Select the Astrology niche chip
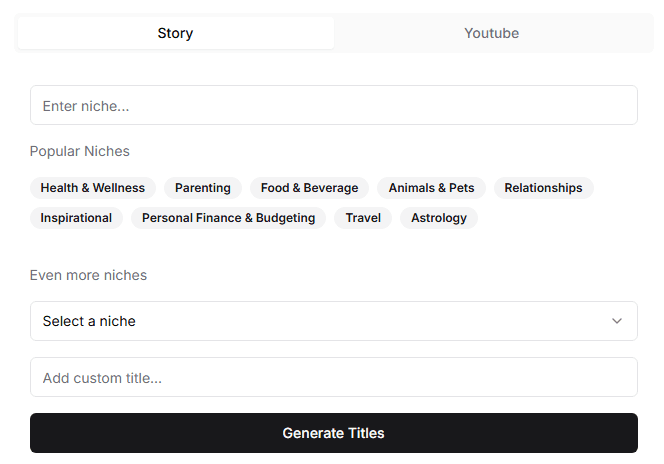664x464 pixels. point(439,218)
